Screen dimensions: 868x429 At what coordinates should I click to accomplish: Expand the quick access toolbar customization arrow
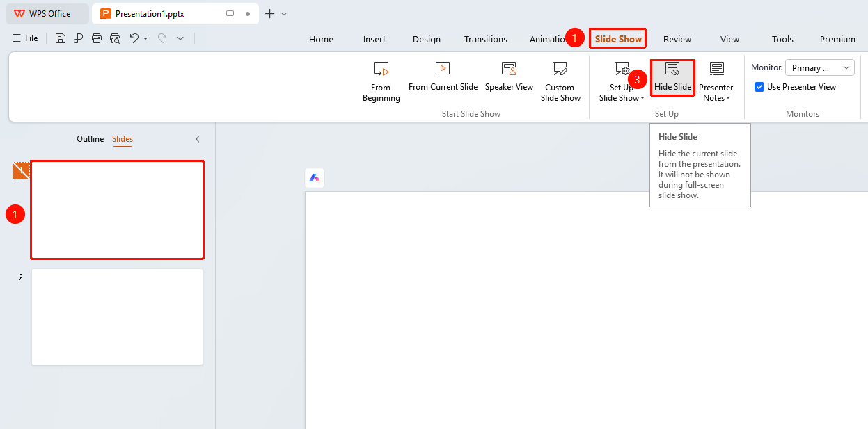[180, 38]
